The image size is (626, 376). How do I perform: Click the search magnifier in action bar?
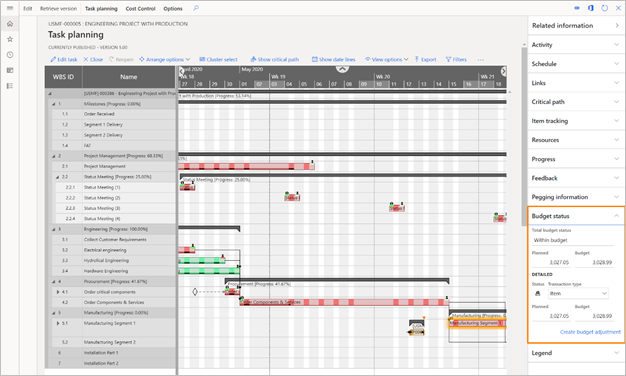point(196,8)
